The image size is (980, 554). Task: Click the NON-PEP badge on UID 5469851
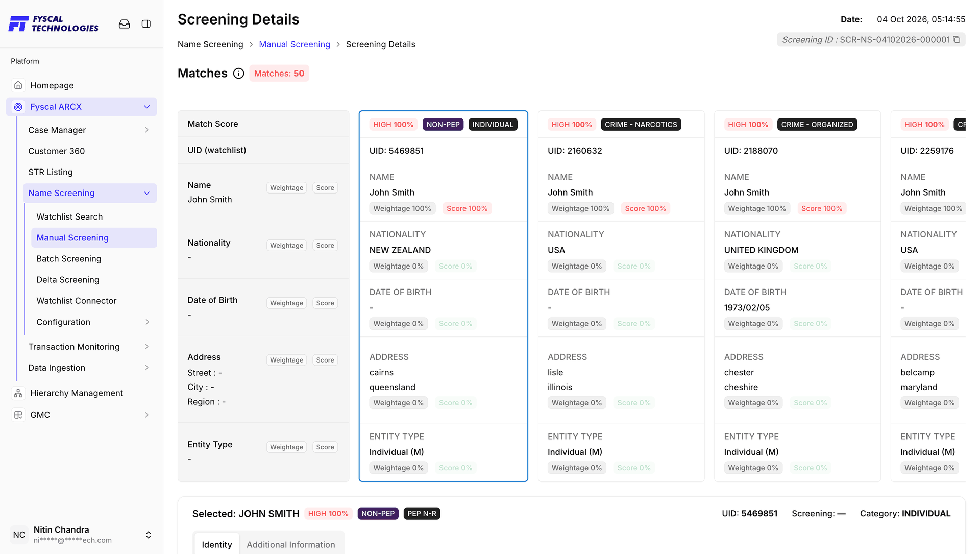(x=443, y=125)
